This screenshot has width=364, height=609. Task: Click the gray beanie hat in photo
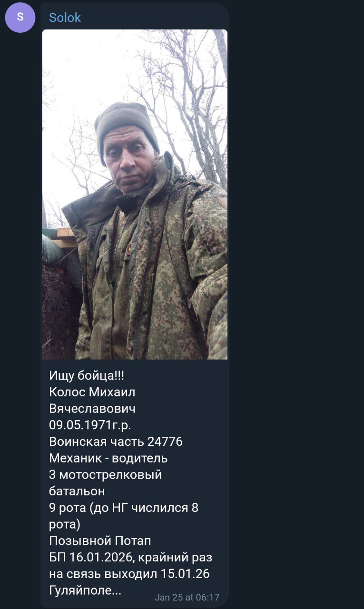click(125, 125)
